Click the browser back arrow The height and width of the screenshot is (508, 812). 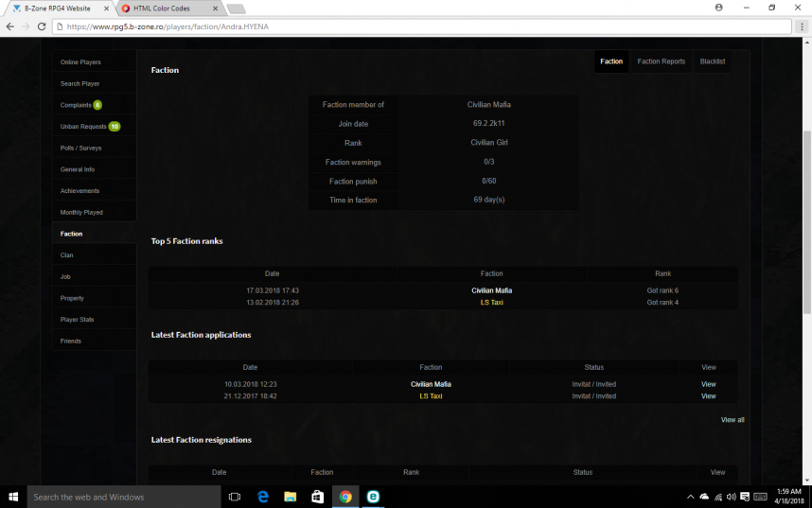(x=10, y=26)
